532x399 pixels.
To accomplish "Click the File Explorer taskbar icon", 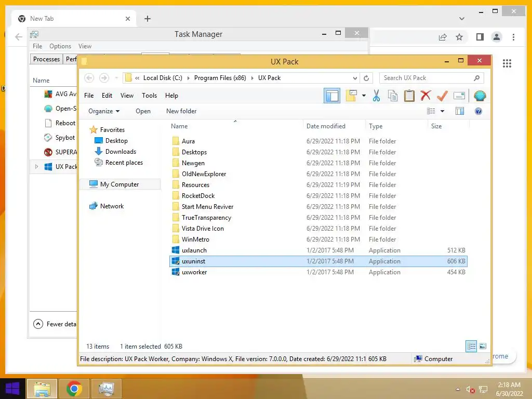I will pyautogui.click(x=42, y=389).
